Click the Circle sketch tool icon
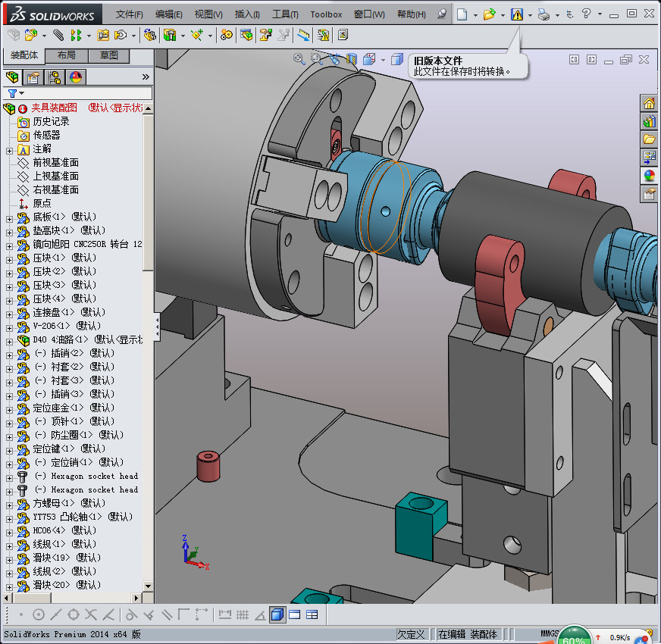Viewport: 661px width, 644px height. (39, 614)
